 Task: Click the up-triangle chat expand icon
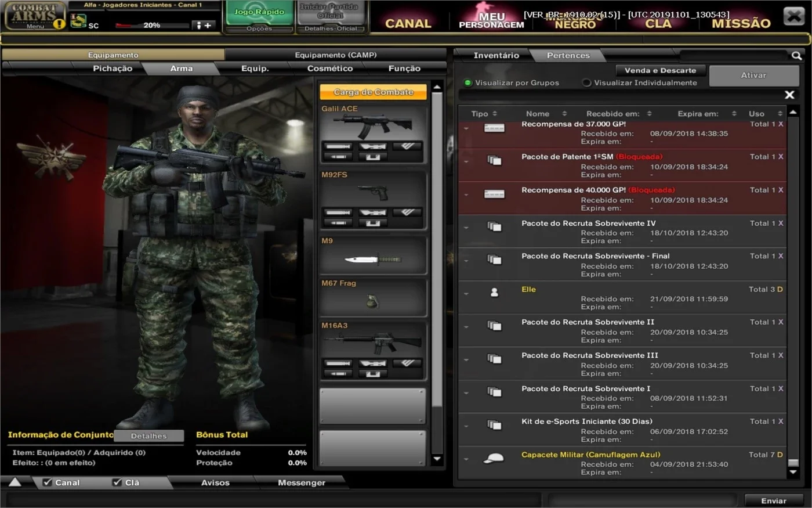[15, 482]
